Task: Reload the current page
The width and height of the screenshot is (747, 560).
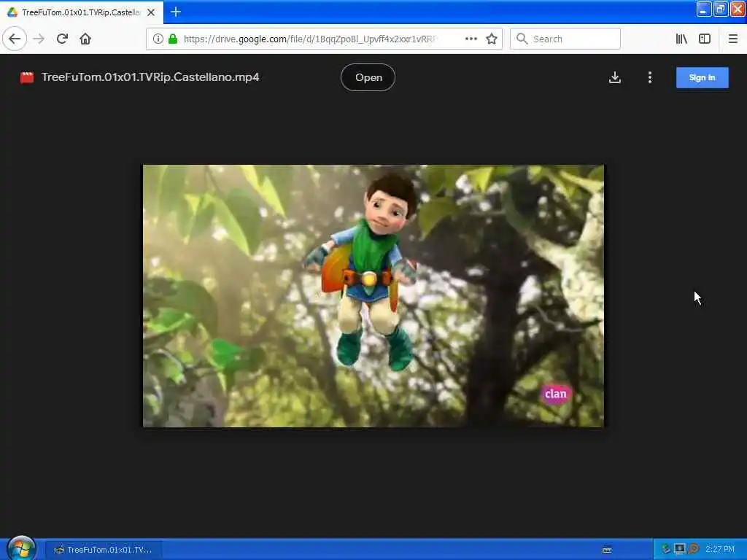Action: 62,39
